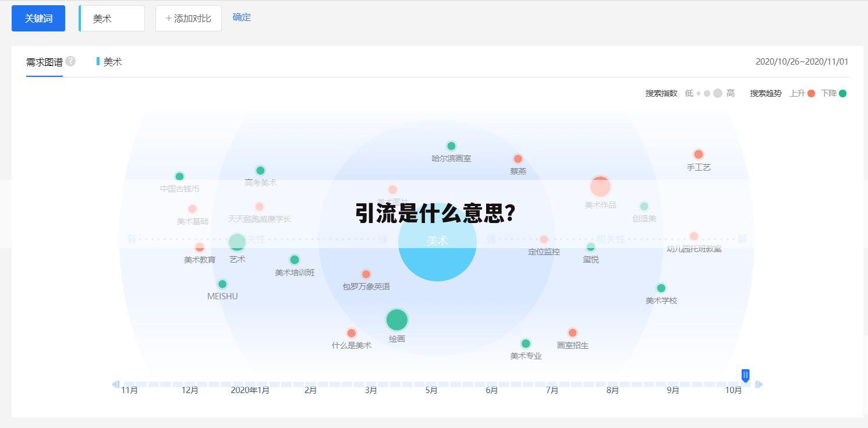
Task: Click the 5月 timeline label
Action: coord(431,390)
